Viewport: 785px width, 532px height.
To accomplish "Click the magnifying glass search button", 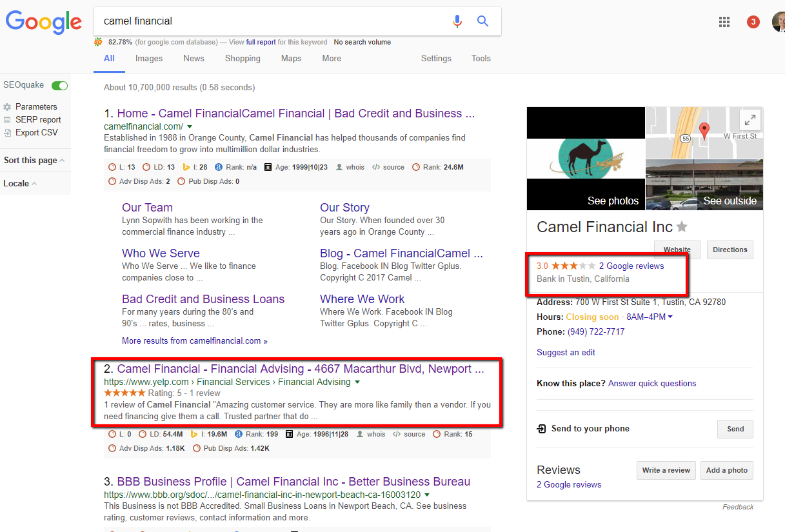I will (482, 21).
